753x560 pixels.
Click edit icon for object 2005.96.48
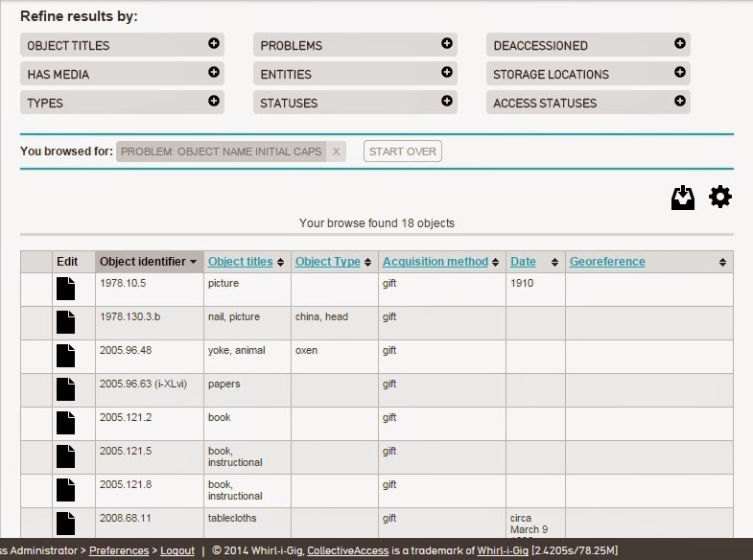pos(65,356)
